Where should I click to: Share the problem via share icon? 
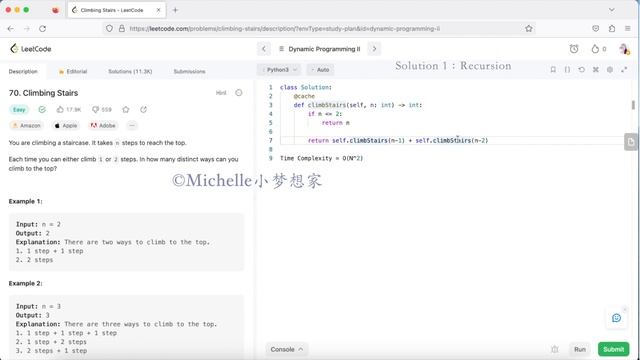coord(143,109)
